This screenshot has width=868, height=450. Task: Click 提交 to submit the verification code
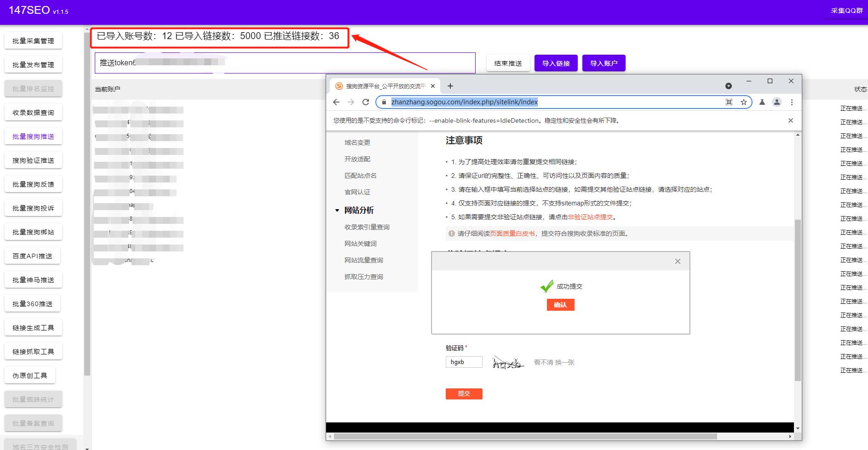[464, 393]
